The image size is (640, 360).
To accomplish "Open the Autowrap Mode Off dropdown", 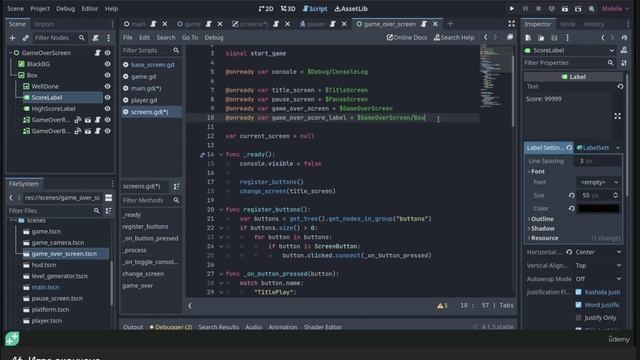I will point(598,279).
